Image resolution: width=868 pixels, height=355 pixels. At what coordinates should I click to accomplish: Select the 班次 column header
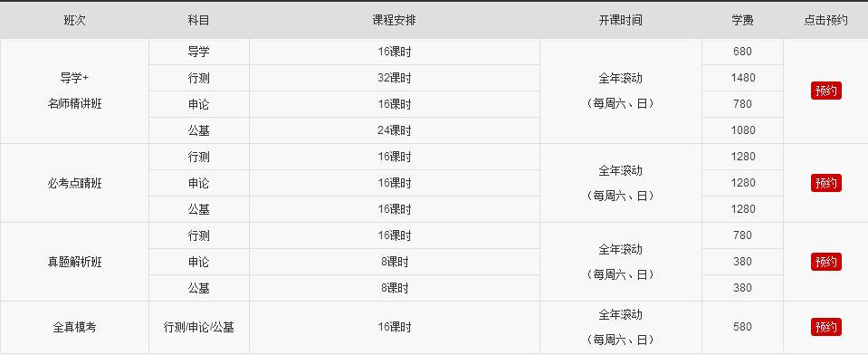75,21
